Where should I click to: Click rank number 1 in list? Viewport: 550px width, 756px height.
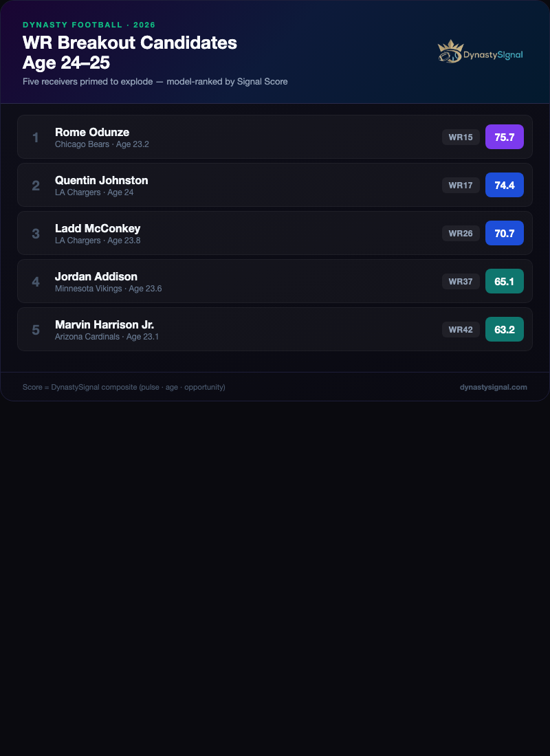[36, 137]
